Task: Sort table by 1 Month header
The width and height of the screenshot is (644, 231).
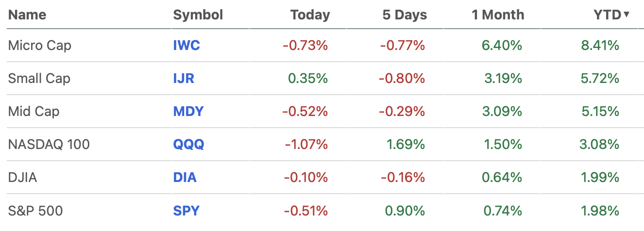Action: pyautogui.click(x=498, y=15)
